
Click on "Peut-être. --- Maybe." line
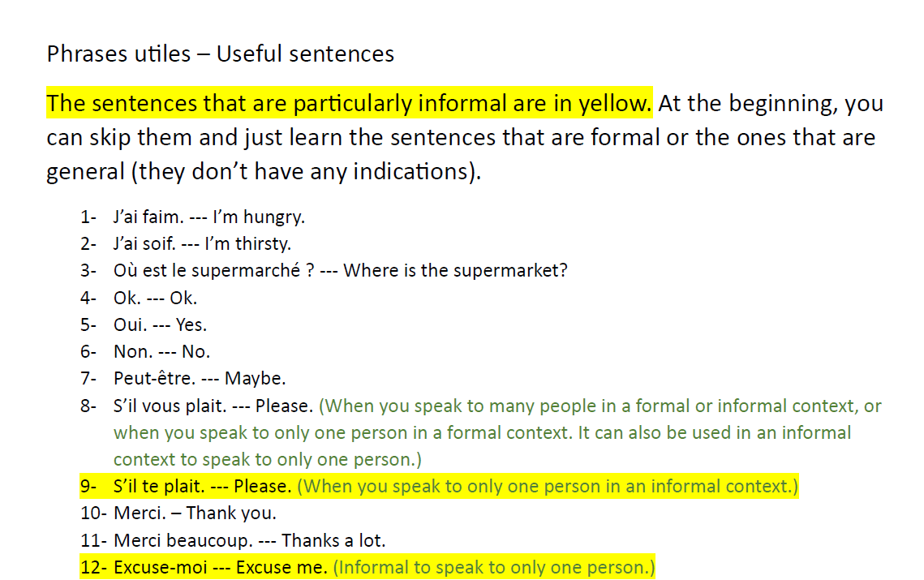[x=200, y=378]
